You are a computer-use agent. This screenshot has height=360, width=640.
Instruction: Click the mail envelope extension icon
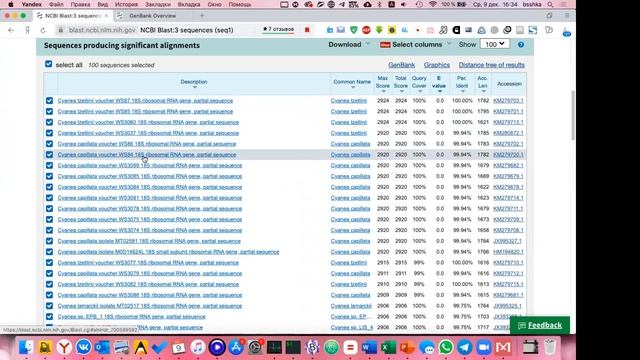[341, 30]
